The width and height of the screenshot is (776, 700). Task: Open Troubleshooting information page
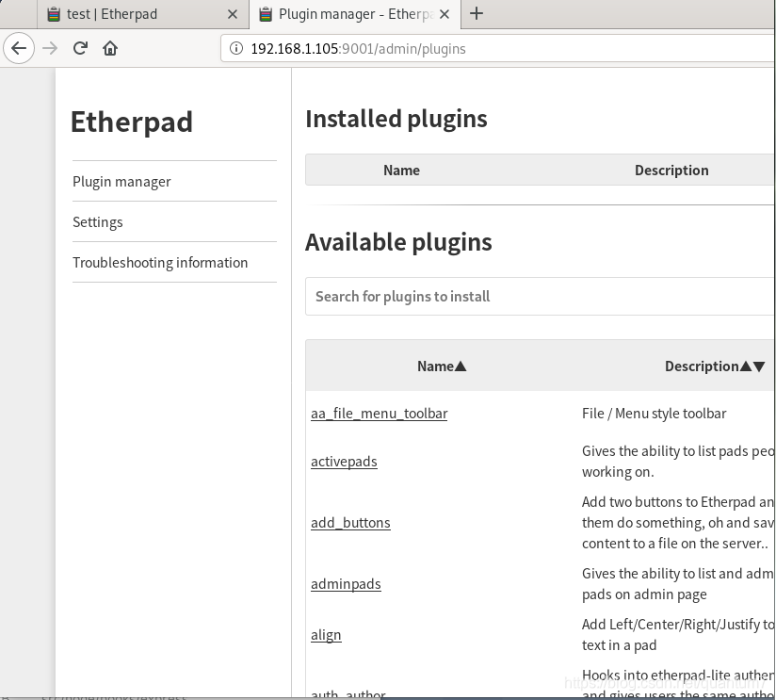(x=160, y=262)
